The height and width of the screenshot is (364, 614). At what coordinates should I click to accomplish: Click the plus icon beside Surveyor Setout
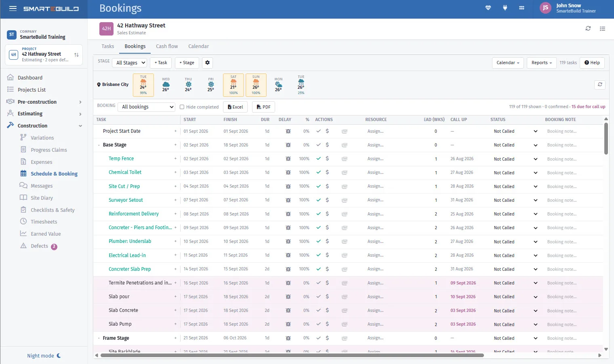[175, 200]
